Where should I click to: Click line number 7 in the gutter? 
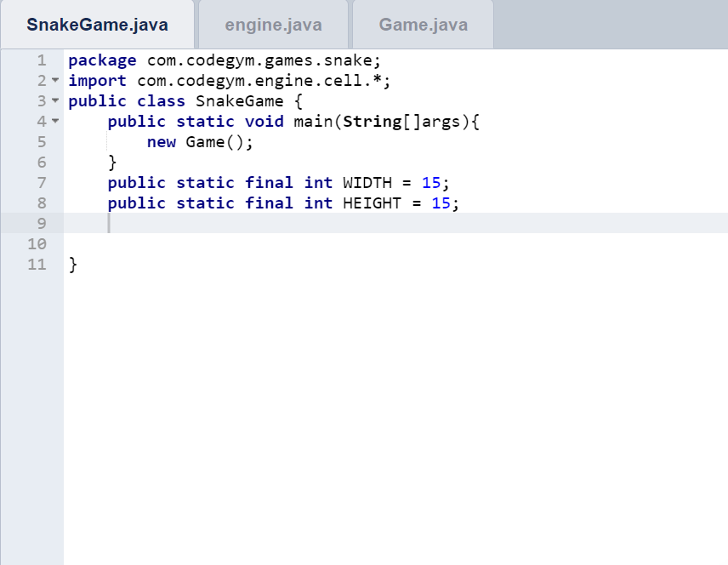[40, 182]
